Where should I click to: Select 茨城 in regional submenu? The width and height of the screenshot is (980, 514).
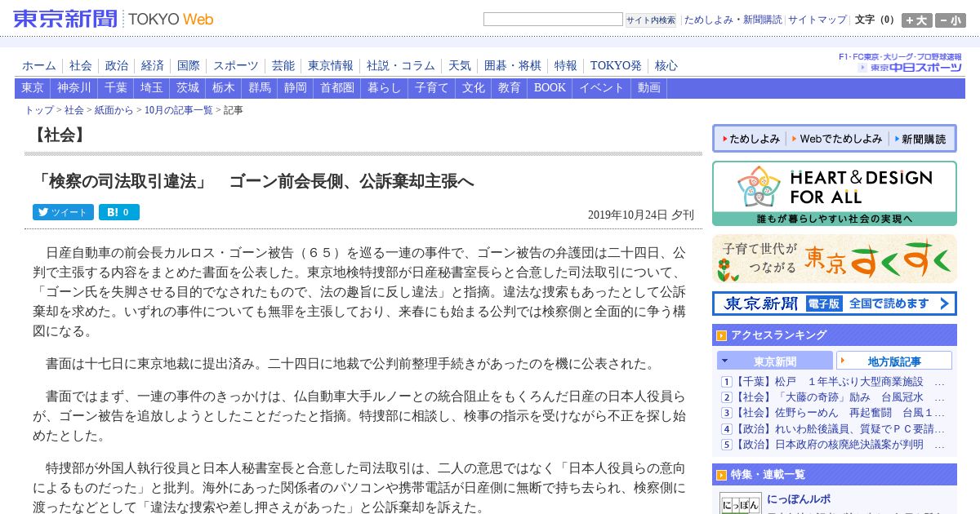pyautogui.click(x=188, y=88)
